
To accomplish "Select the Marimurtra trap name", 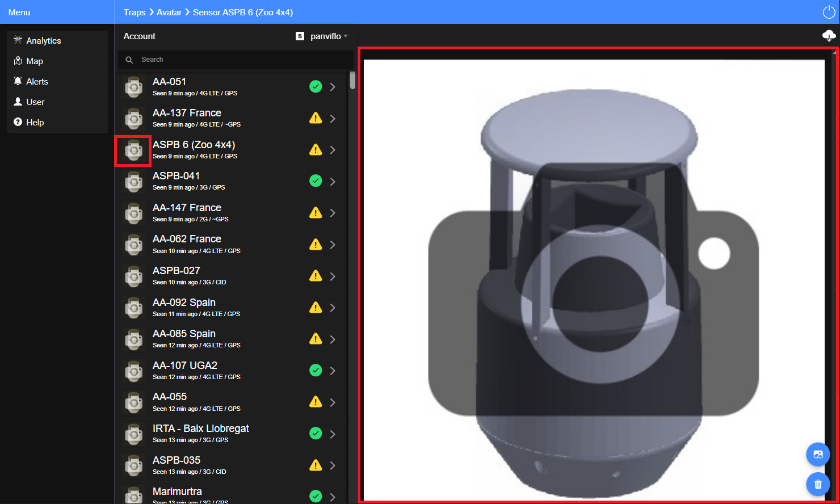I will pyautogui.click(x=177, y=492).
